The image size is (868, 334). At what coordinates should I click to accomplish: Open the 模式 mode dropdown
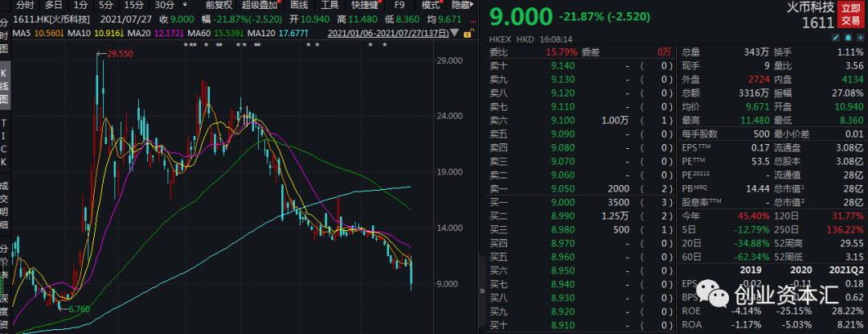(430, 6)
